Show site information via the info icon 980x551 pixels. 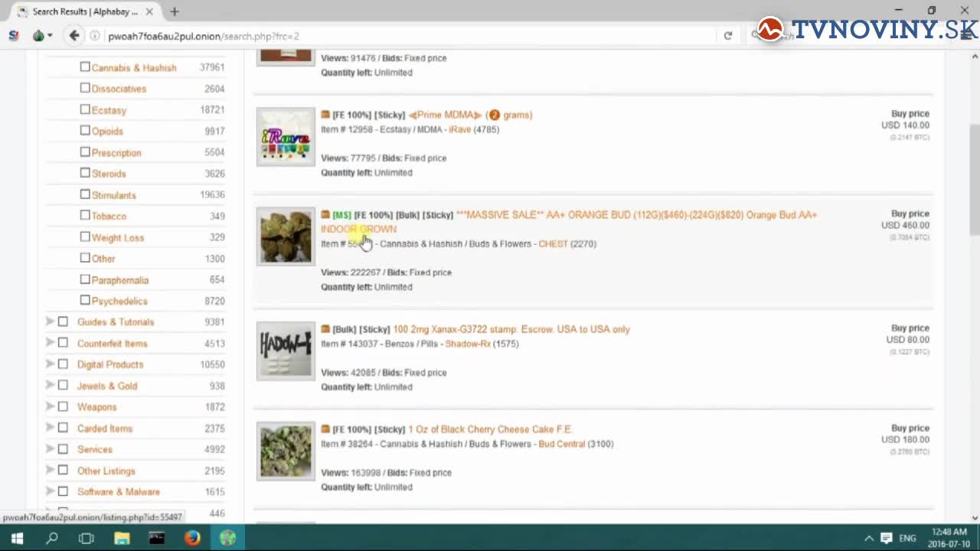[95, 36]
